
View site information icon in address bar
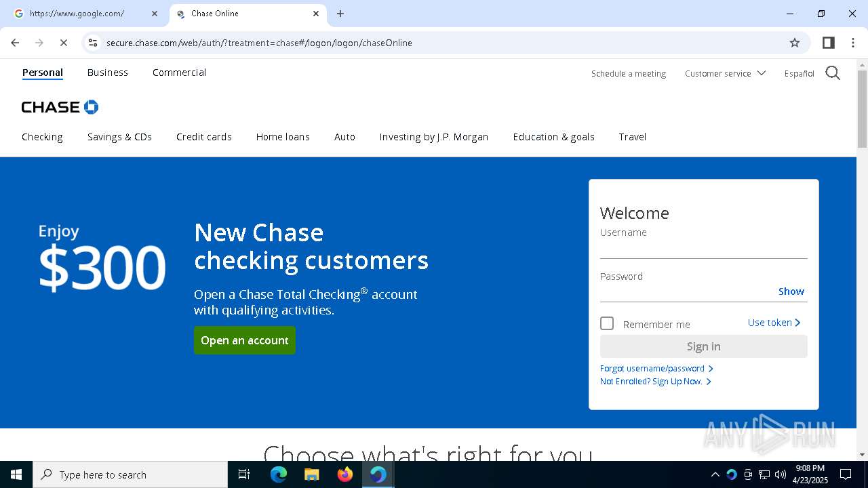click(x=93, y=43)
